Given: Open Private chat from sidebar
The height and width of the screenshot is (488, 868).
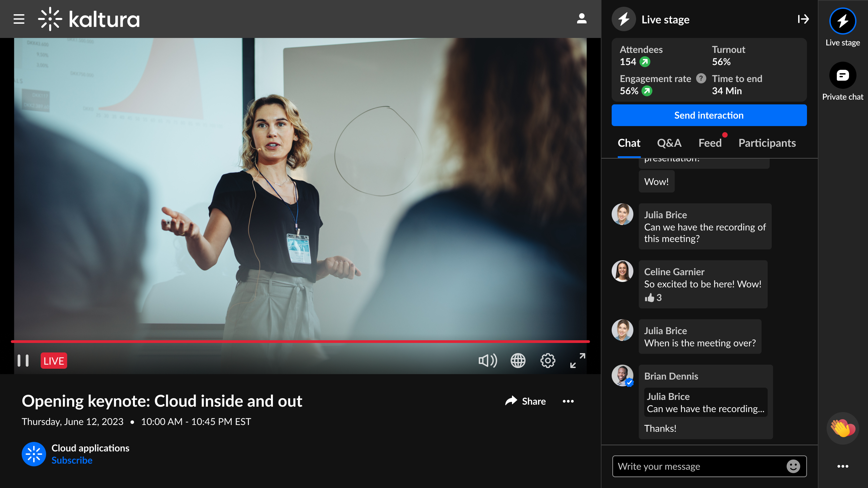Looking at the screenshot, I should [843, 76].
